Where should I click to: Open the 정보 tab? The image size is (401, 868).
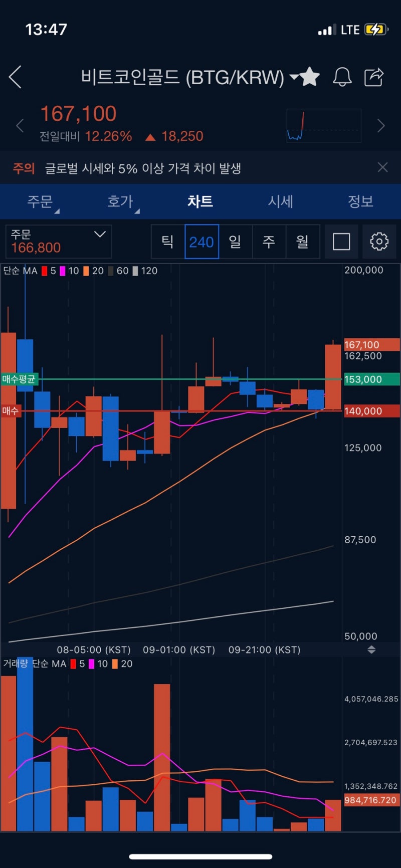pos(361,201)
